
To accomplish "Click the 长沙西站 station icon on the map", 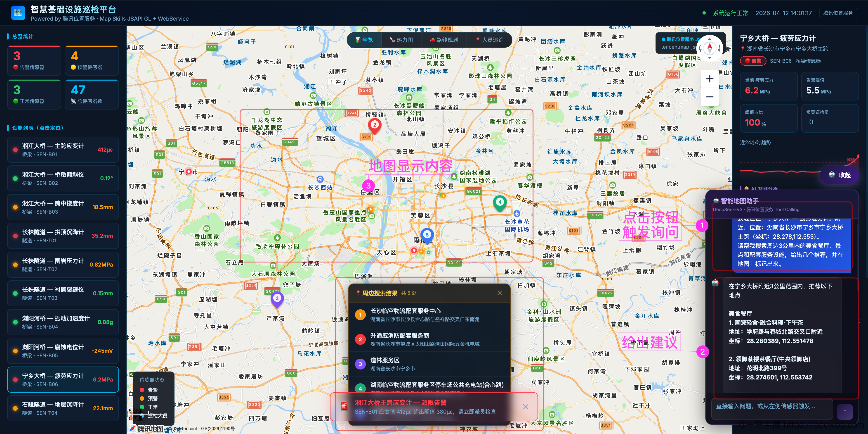I will click(x=320, y=179).
